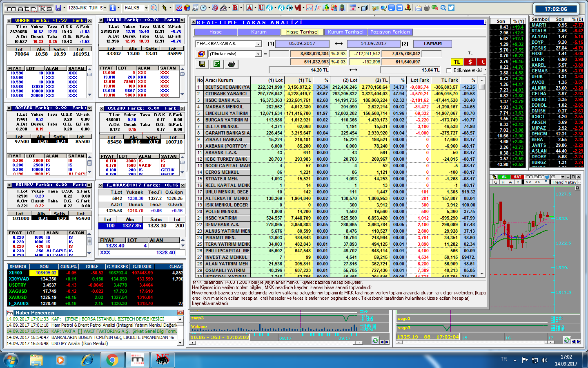Click the red U toolbar icon
This screenshot has height=368, width=588.
tap(261, 8)
